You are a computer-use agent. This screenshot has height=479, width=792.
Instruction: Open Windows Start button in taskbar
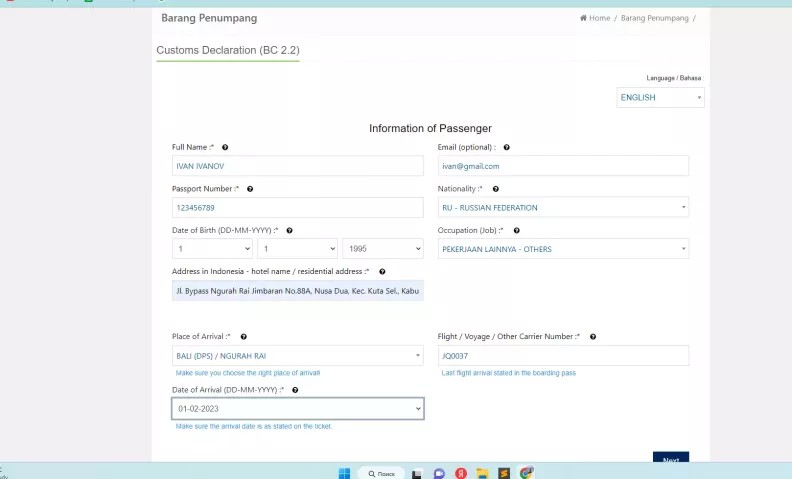pos(344,473)
